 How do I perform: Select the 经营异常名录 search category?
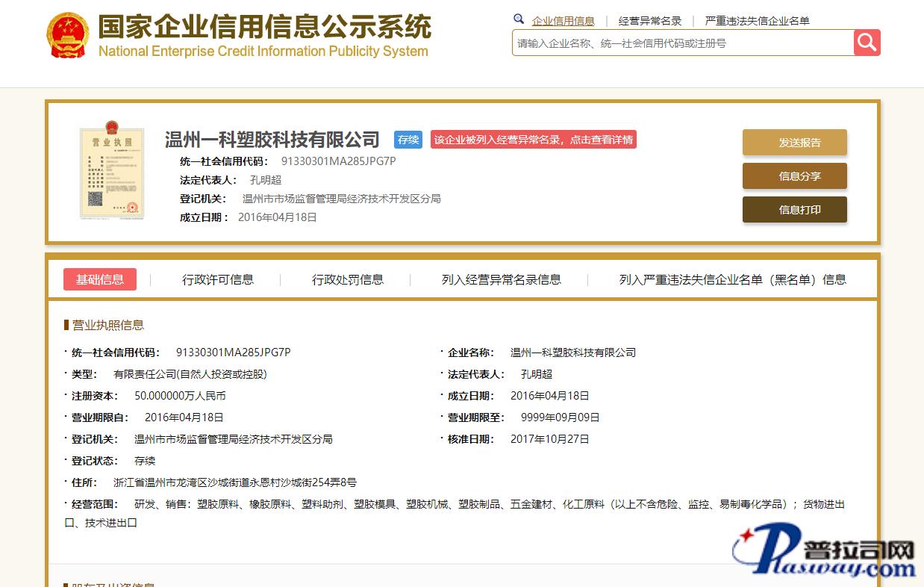[x=650, y=21]
